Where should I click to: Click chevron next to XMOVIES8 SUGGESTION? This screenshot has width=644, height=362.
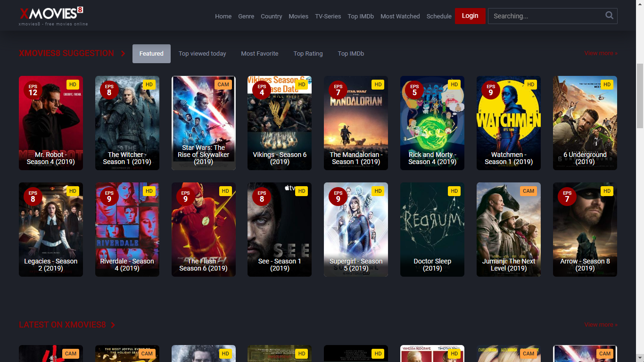[123, 54]
